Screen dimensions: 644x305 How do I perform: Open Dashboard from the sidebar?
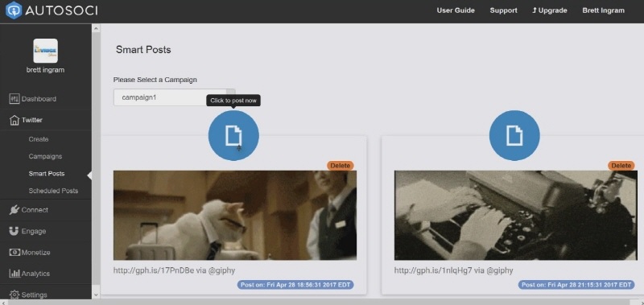pos(33,99)
